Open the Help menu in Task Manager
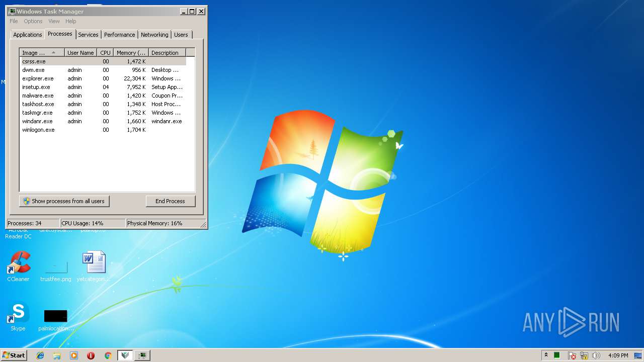Image resolution: width=644 pixels, height=362 pixels. point(71,21)
